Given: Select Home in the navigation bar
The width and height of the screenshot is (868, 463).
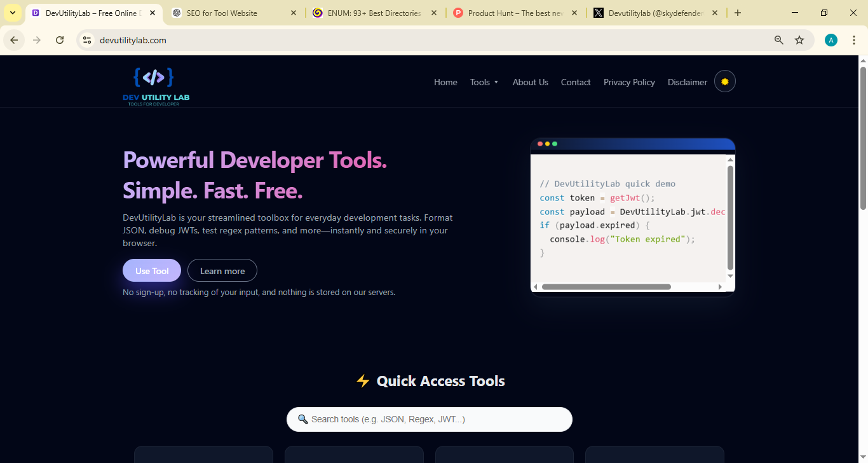Looking at the screenshot, I should point(445,81).
